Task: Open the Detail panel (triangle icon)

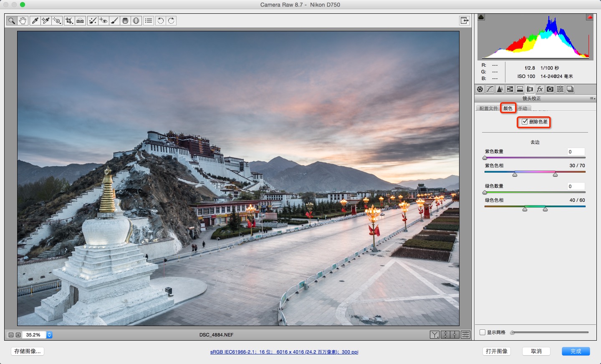Action: 500,89
